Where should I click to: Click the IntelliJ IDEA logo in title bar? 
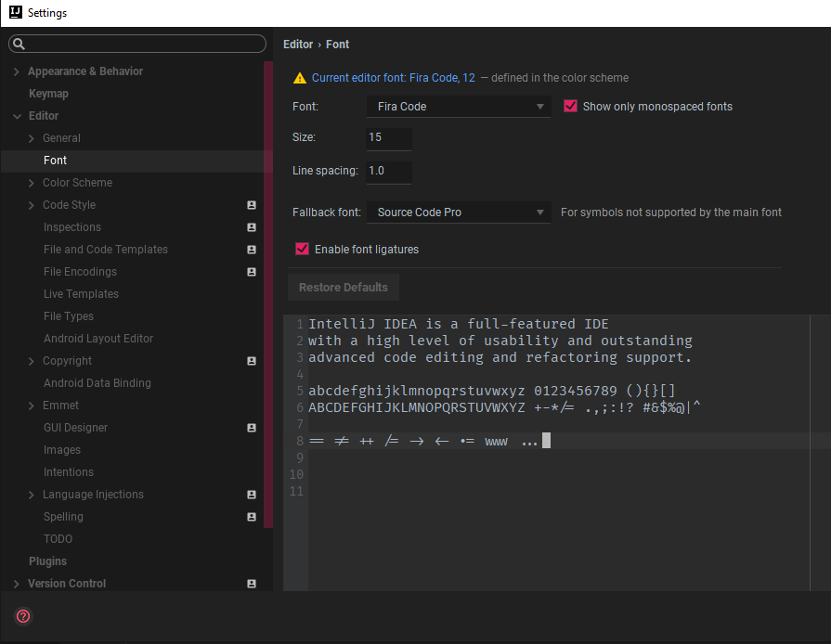[x=16, y=12]
